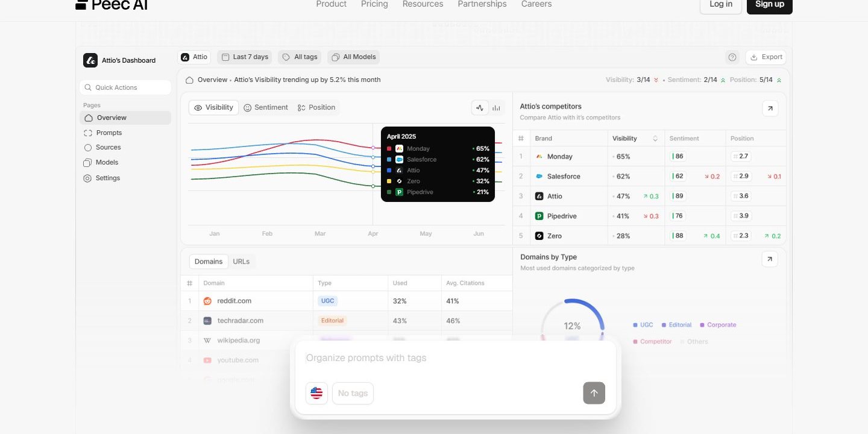Expand the Domains by Type panel arrow
868x434 pixels.
click(770, 259)
